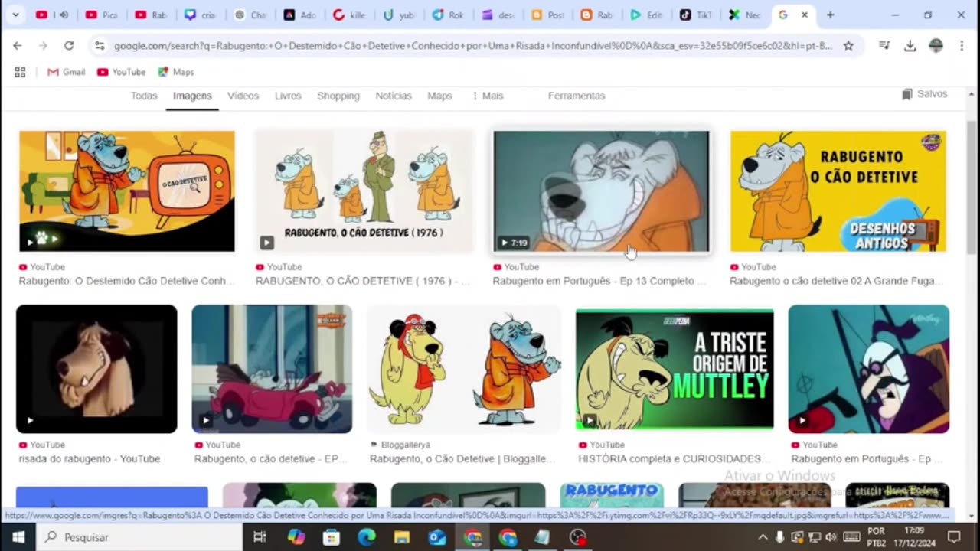The image size is (980, 551).
Task: Reload the current Google page
Action: point(69,46)
